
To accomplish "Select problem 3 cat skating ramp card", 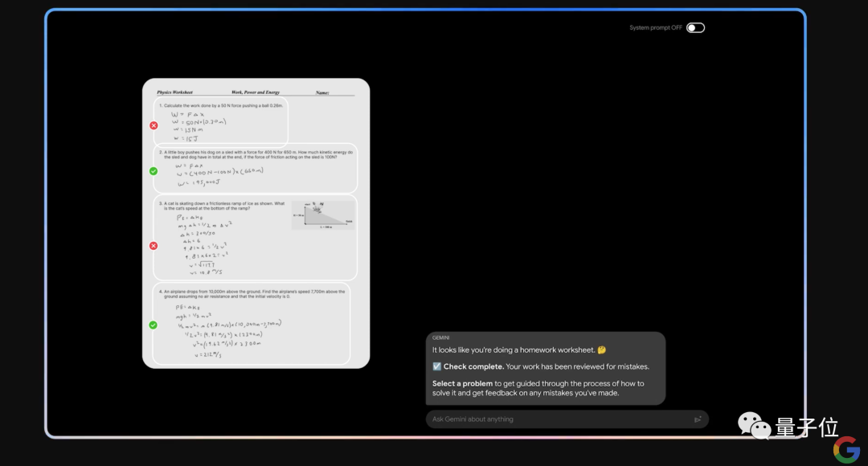I will click(256, 238).
